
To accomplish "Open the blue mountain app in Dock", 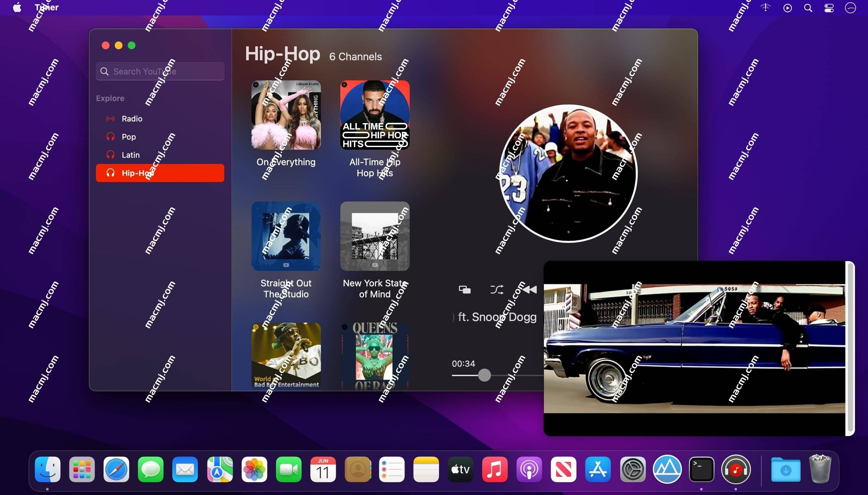I will [667, 469].
